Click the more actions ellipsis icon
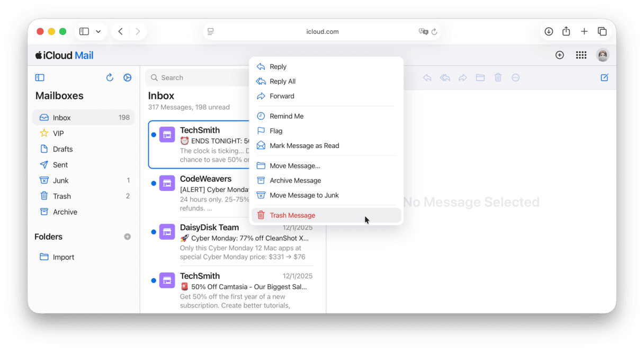Viewport: 644px width, 350px height. (515, 77)
